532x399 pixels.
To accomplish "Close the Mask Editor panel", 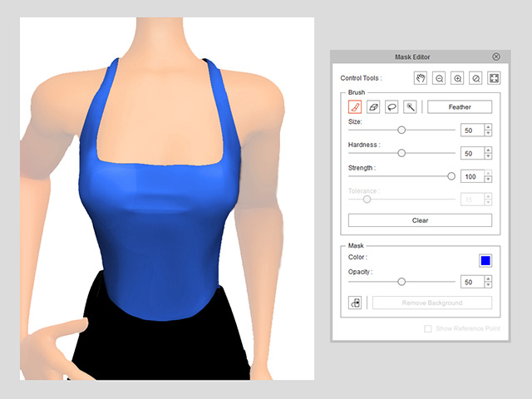I will click(496, 57).
